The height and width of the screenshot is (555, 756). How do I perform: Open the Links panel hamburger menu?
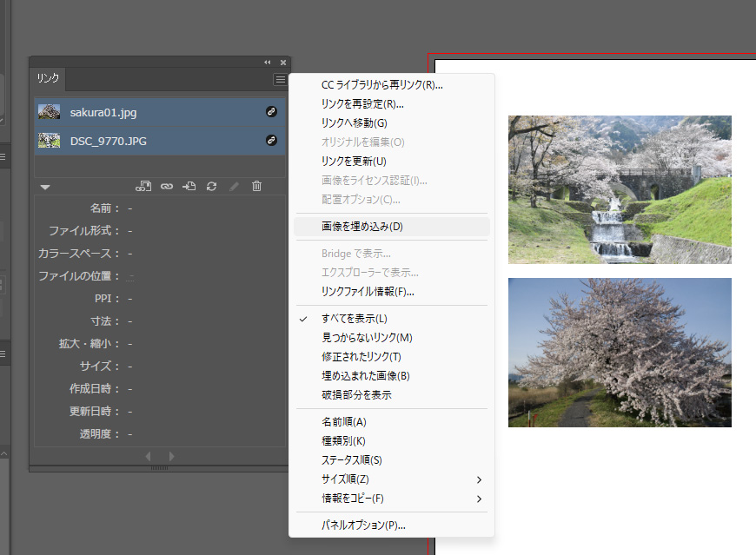(x=280, y=79)
